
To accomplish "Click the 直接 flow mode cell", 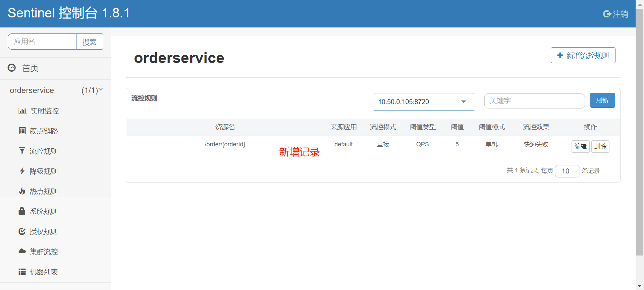I will coord(383,144).
